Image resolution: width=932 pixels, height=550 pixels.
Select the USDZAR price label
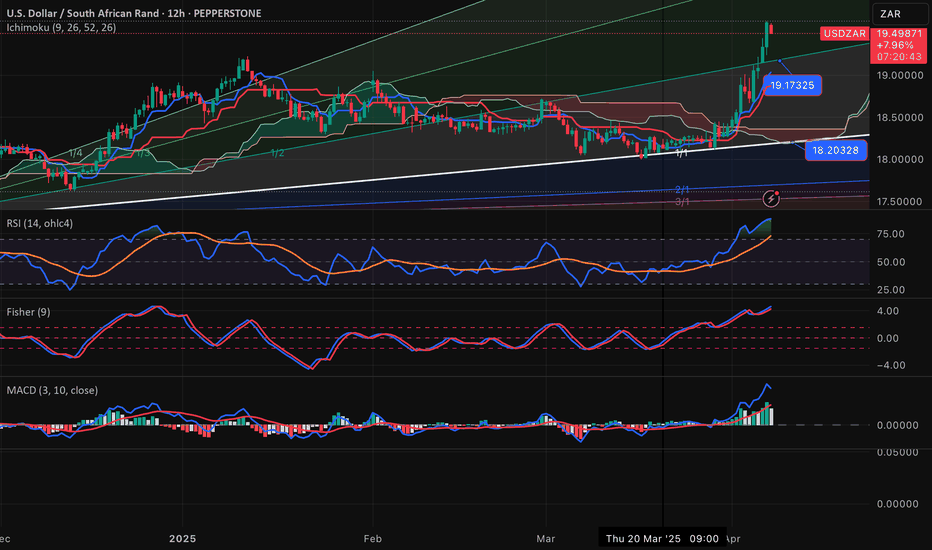(843, 34)
